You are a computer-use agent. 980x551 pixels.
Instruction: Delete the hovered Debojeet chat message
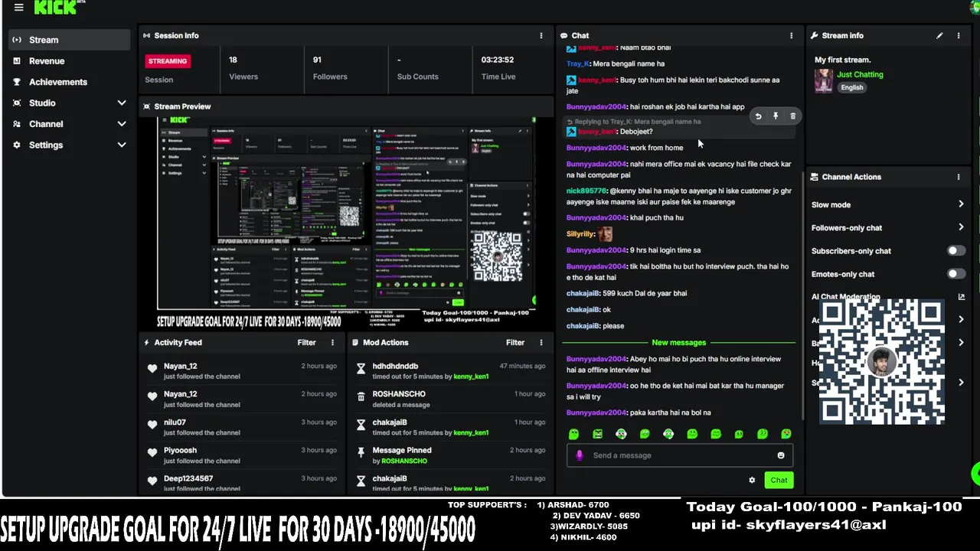point(792,116)
